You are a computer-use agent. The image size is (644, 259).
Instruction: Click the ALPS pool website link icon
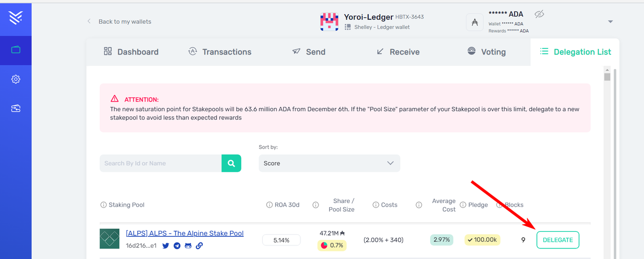click(199, 246)
